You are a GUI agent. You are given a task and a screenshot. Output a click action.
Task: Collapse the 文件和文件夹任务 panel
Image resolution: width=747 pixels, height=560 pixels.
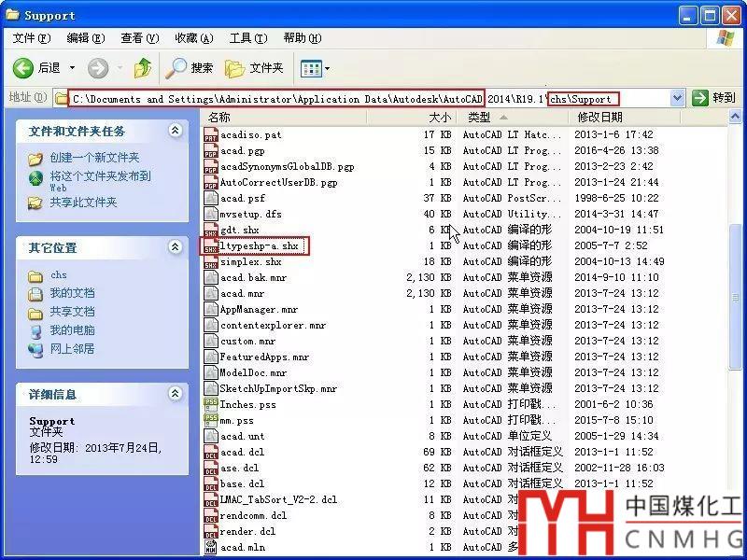point(175,131)
